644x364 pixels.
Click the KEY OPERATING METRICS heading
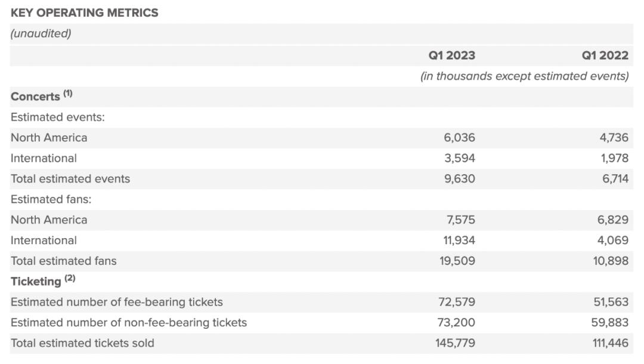click(84, 13)
